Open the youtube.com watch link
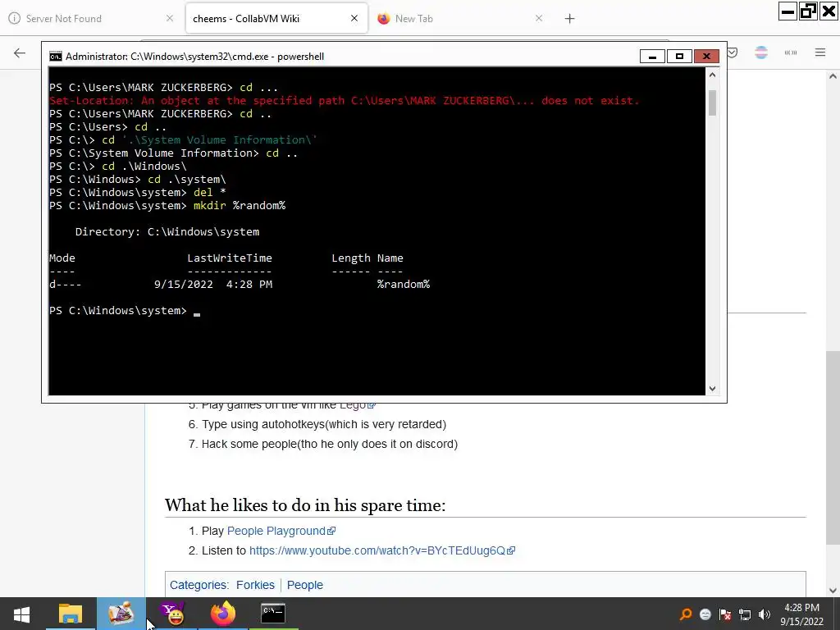The height and width of the screenshot is (630, 840). [382, 550]
